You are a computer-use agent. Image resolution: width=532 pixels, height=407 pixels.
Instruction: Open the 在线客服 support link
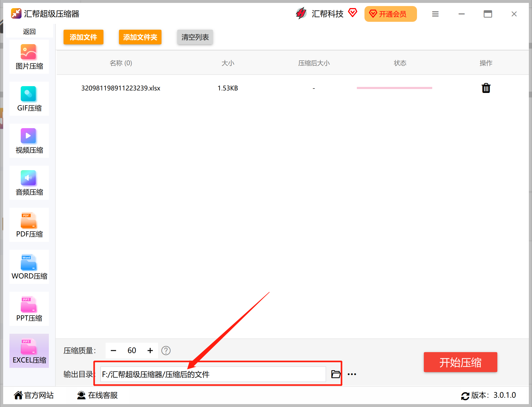[x=97, y=395]
